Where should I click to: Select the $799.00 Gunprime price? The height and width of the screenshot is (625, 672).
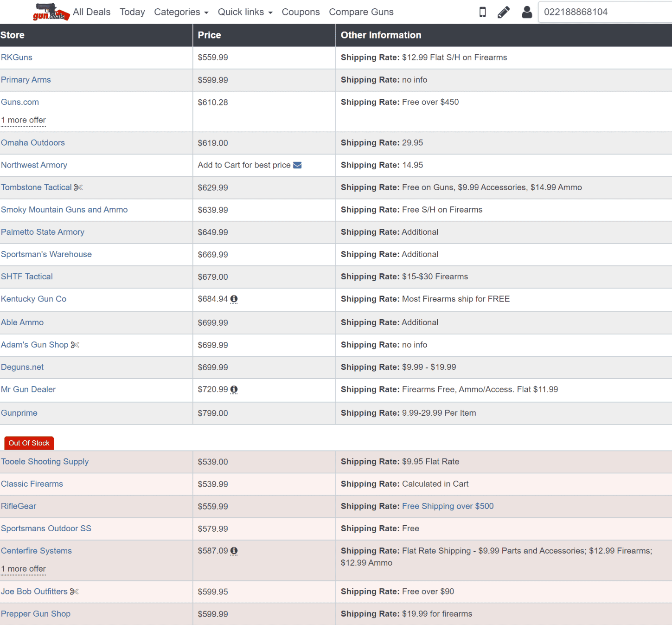[x=213, y=413]
